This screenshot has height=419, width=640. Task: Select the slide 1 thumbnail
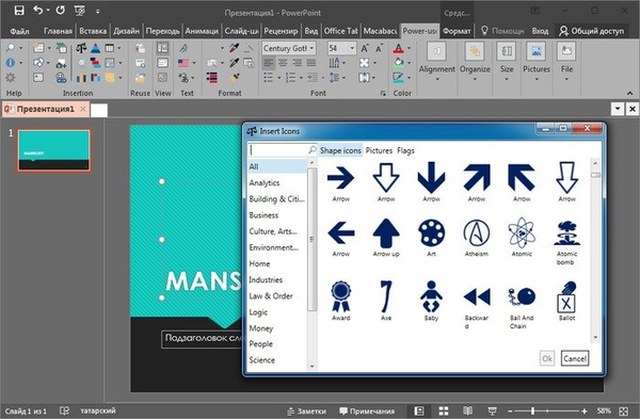pos(52,150)
